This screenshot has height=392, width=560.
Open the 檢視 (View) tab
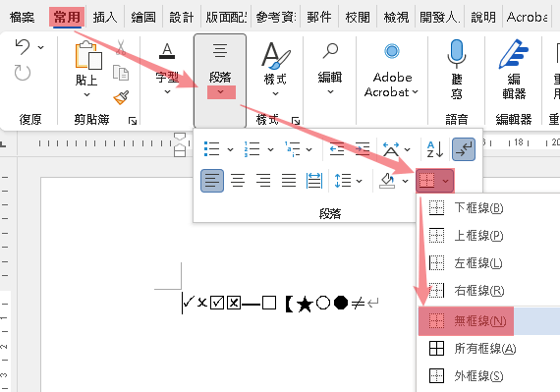[396, 17]
